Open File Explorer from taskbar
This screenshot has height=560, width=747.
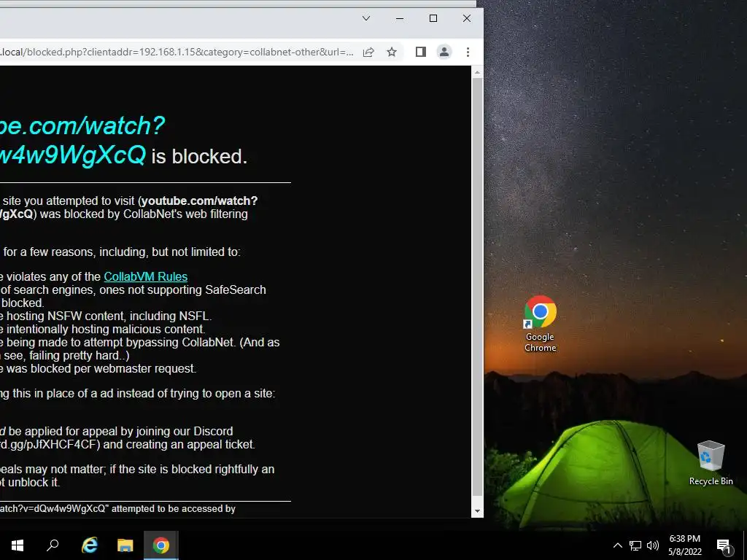click(125, 545)
